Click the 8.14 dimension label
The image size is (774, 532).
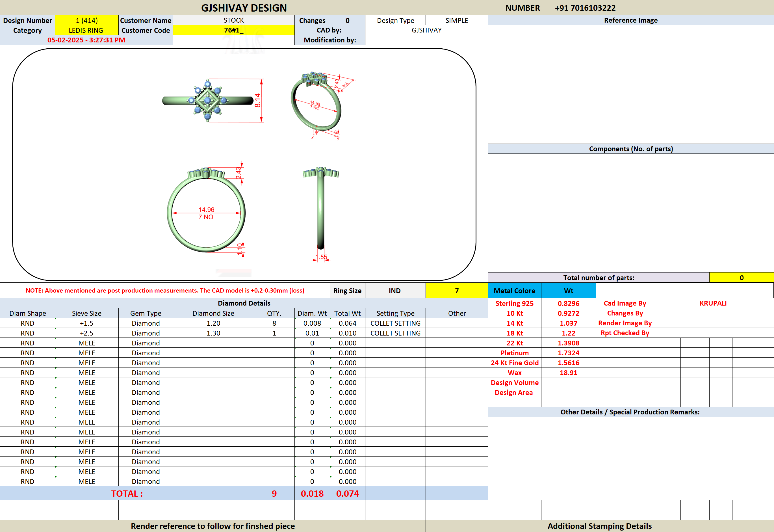click(257, 100)
